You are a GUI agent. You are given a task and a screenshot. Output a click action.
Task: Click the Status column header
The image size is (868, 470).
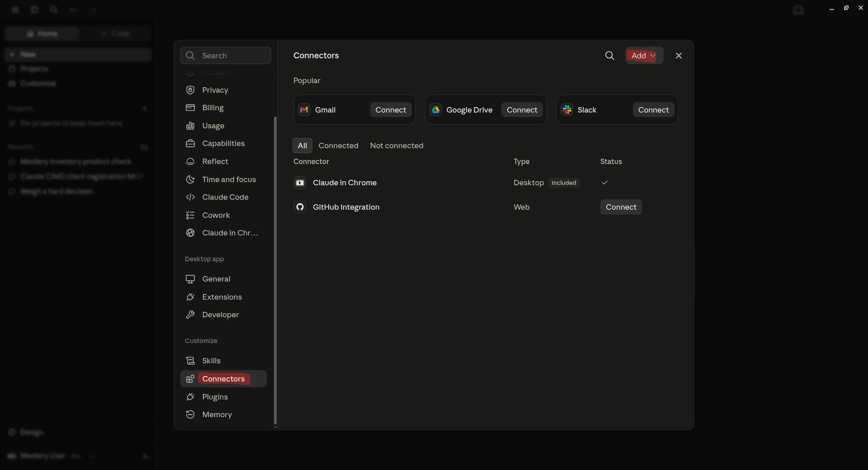(x=611, y=161)
